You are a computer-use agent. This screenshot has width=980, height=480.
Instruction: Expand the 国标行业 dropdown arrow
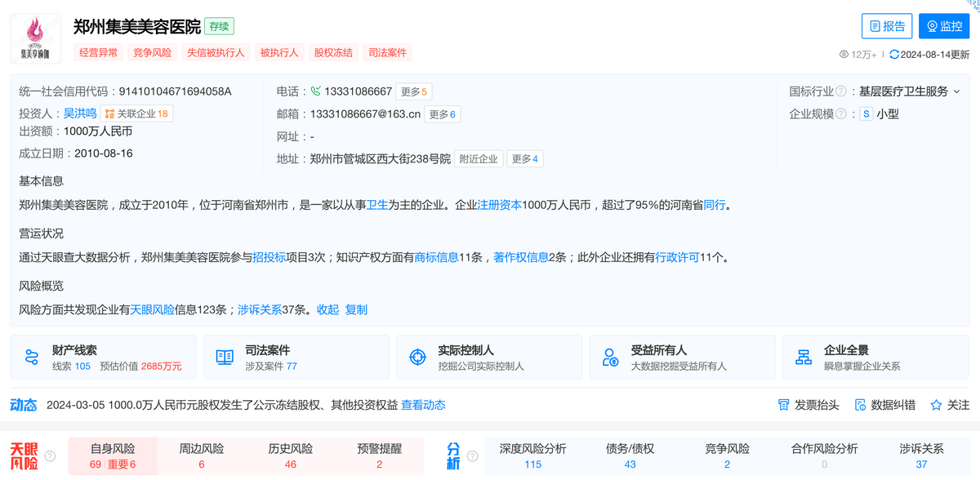pos(956,91)
